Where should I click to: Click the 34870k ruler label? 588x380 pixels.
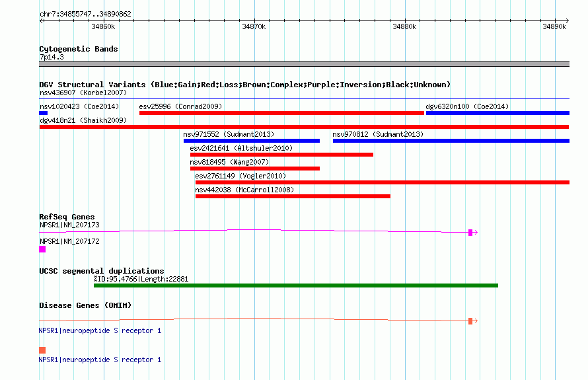pyautogui.click(x=254, y=26)
